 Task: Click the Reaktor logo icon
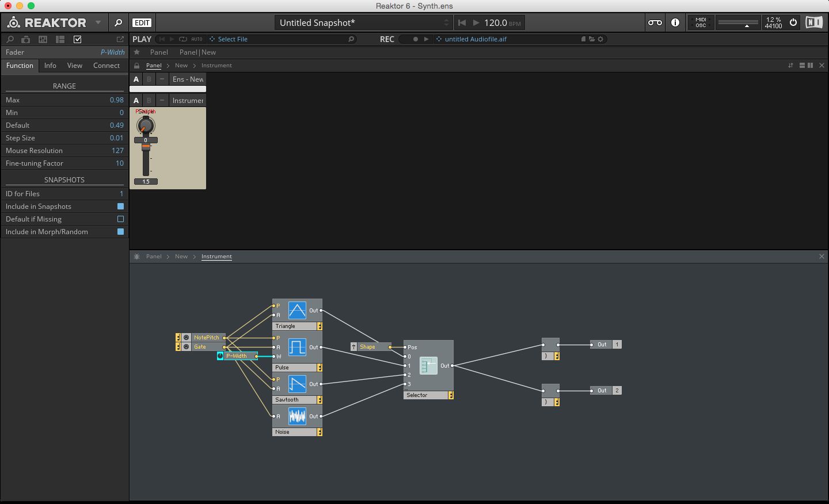(x=14, y=22)
